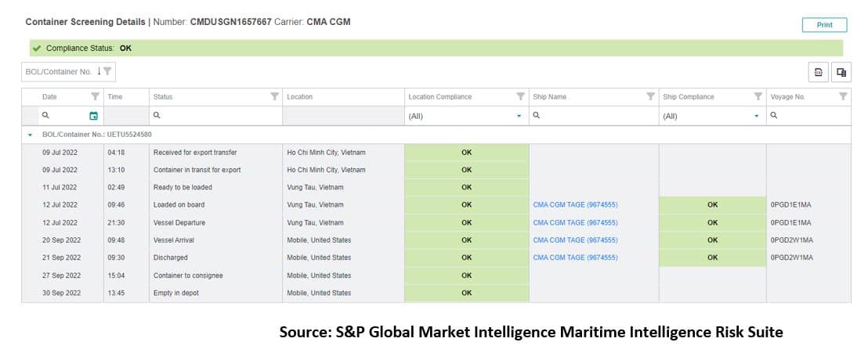Click the Date column filter icon

pyautogui.click(x=95, y=97)
